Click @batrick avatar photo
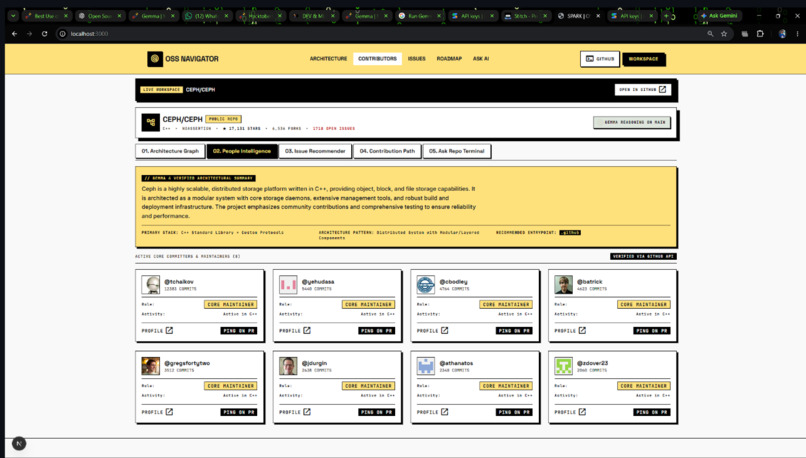Image resolution: width=806 pixels, height=458 pixels. click(563, 285)
